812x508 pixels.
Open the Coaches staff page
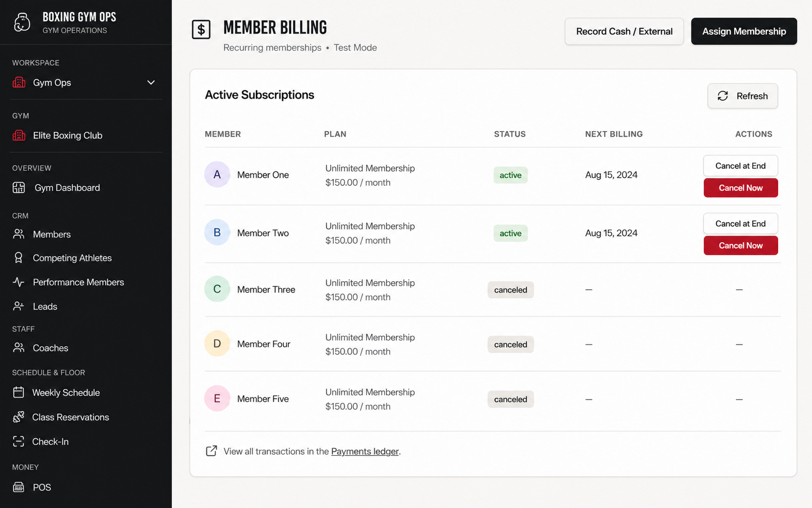[x=50, y=348]
